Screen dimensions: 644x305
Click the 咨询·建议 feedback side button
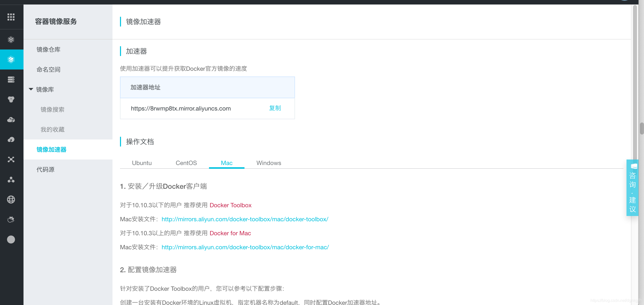[632, 188]
